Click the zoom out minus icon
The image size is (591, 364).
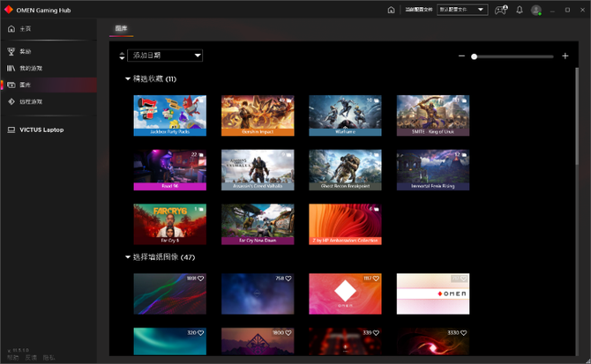(461, 56)
